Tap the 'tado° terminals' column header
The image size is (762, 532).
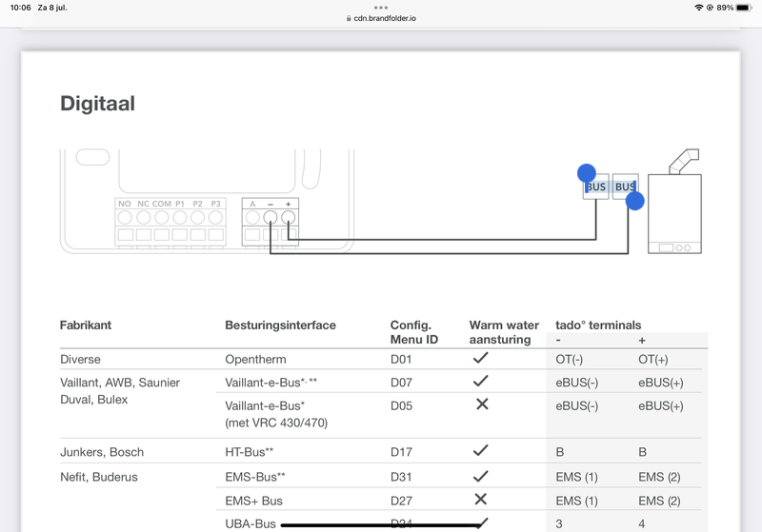click(598, 325)
